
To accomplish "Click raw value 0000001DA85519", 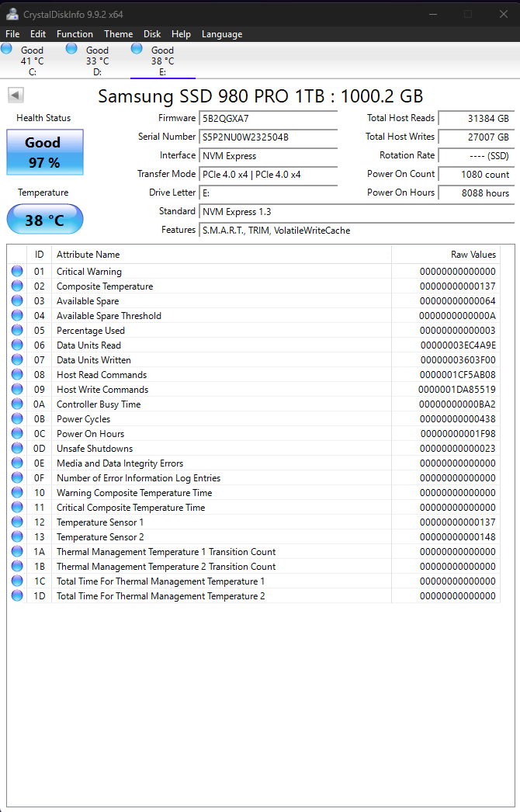I will pos(457,389).
